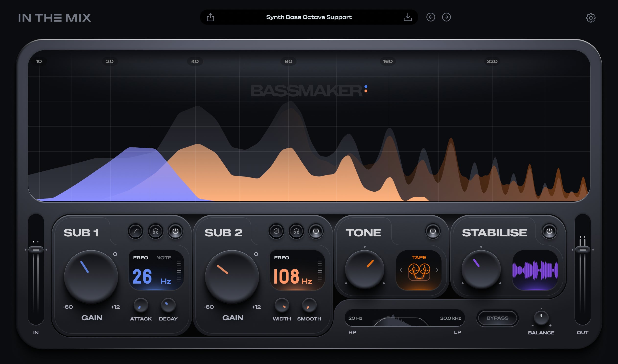Select previous tone type with left chevron

click(x=401, y=270)
